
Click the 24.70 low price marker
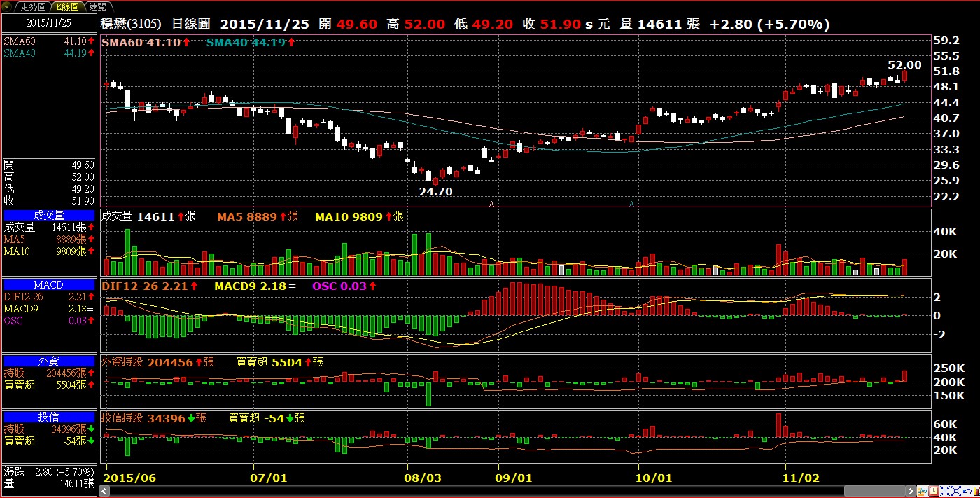click(435, 191)
